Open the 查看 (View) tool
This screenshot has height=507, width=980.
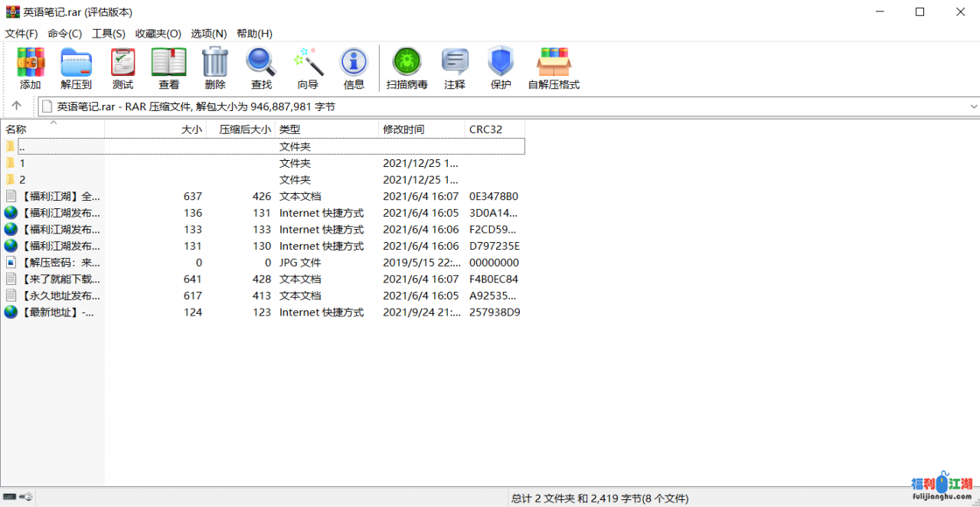pyautogui.click(x=168, y=68)
